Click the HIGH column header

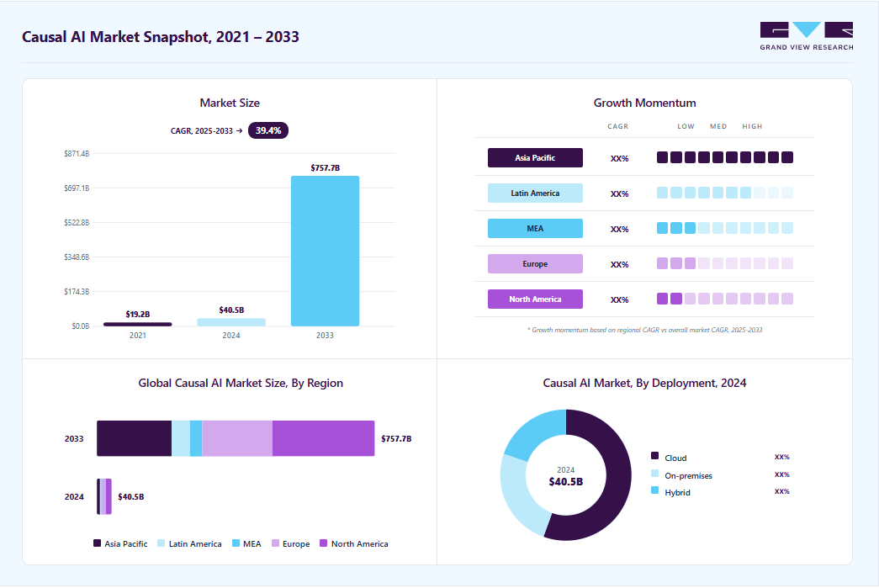pos(752,127)
